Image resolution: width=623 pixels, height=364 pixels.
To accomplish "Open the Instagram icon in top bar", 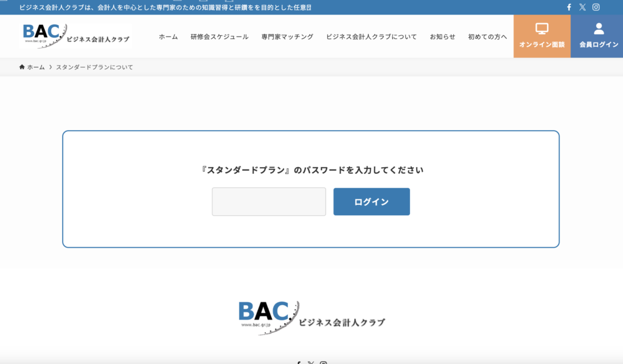I will [x=596, y=7].
